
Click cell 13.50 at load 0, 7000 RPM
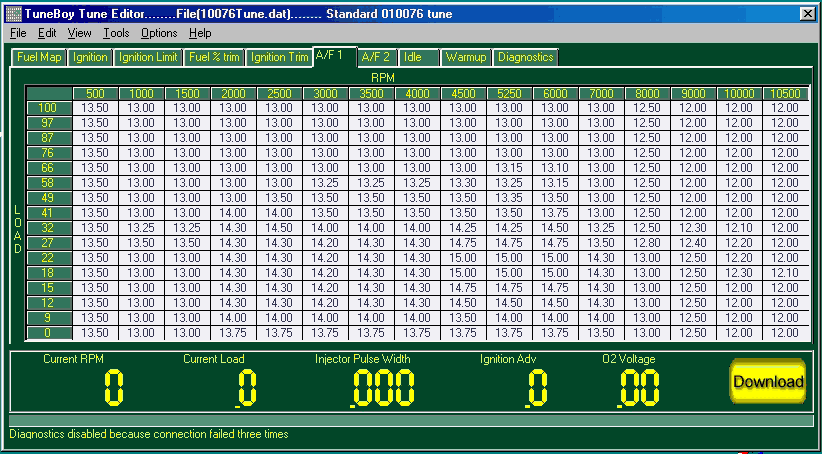[601, 333]
